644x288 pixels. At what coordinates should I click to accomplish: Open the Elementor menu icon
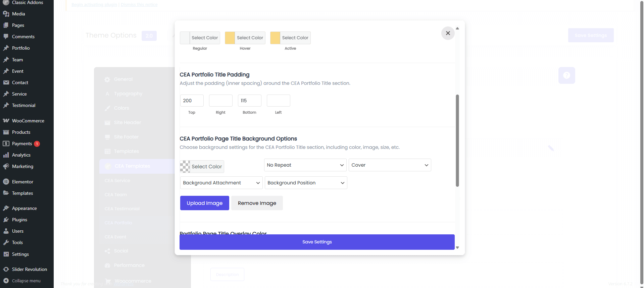point(6,182)
